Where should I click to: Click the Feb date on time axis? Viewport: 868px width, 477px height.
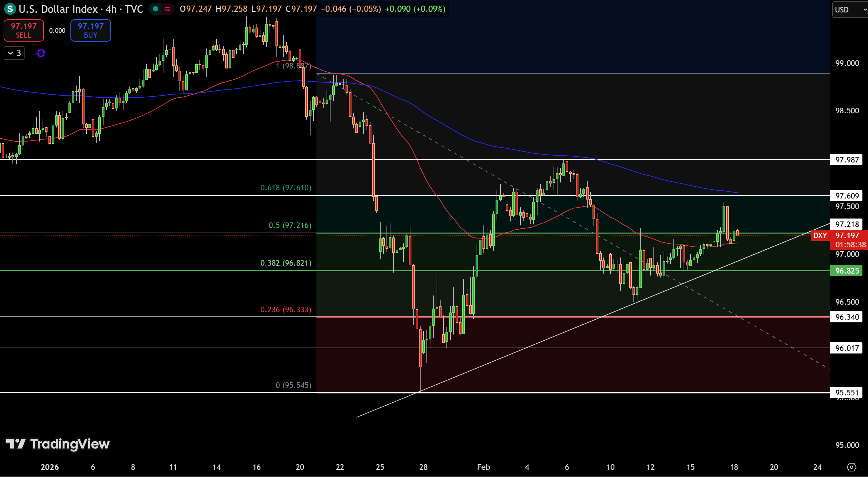pos(483,467)
